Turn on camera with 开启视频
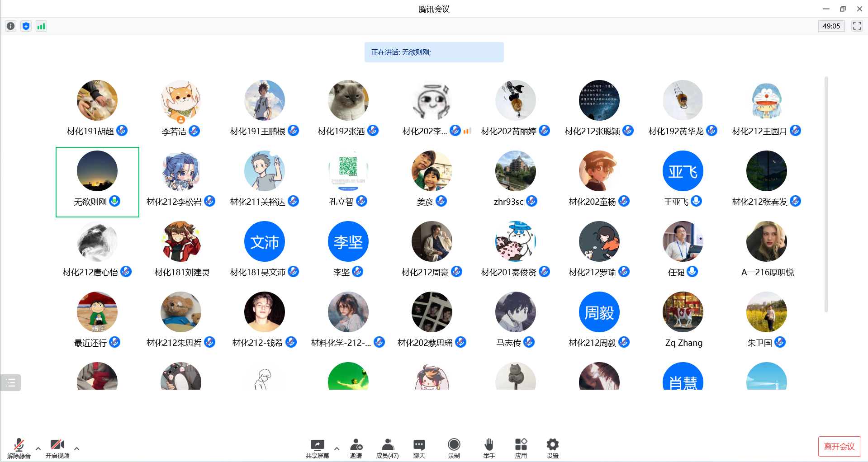 (57, 448)
